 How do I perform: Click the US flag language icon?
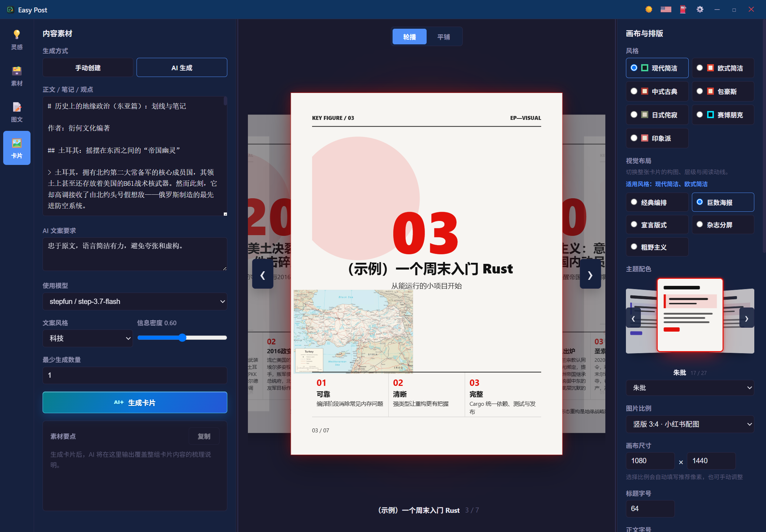click(x=666, y=10)
